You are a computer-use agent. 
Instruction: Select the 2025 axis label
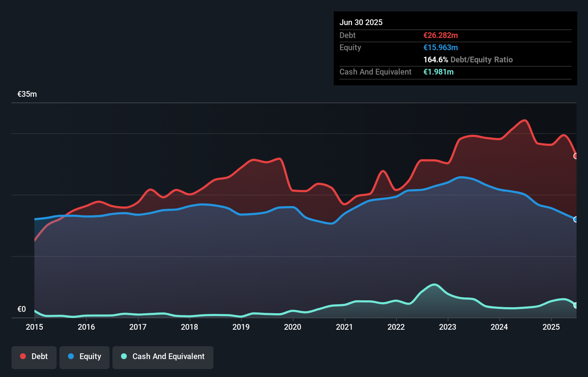click(x=551, y=327)
